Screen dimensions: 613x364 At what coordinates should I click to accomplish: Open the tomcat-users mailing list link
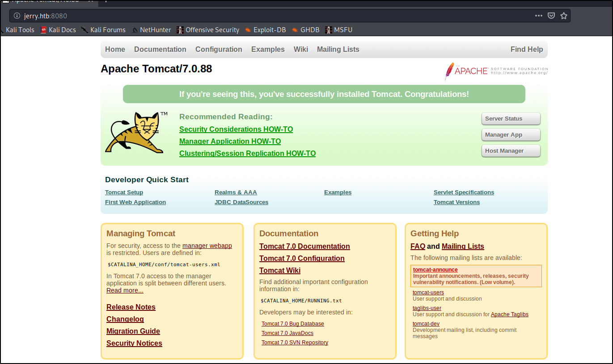coord(428,293)
